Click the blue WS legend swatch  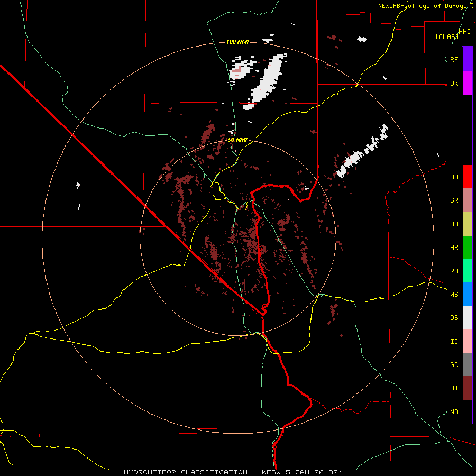[x=467, y=294]
